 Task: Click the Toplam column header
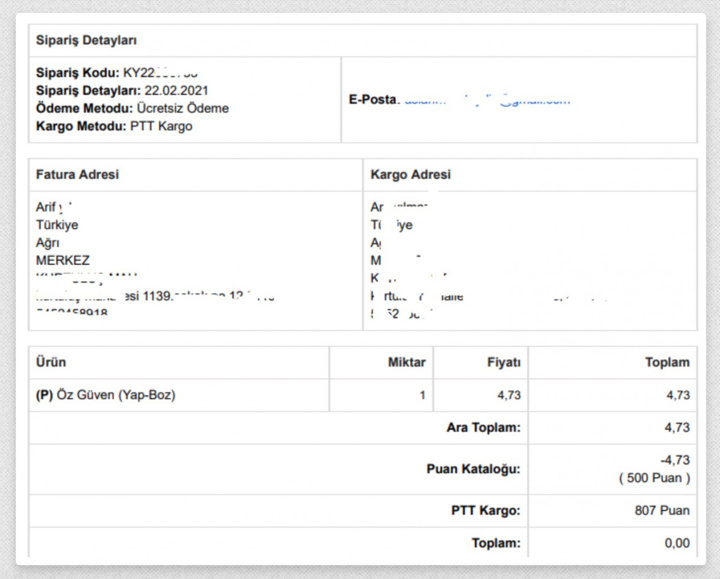(666, 362)
